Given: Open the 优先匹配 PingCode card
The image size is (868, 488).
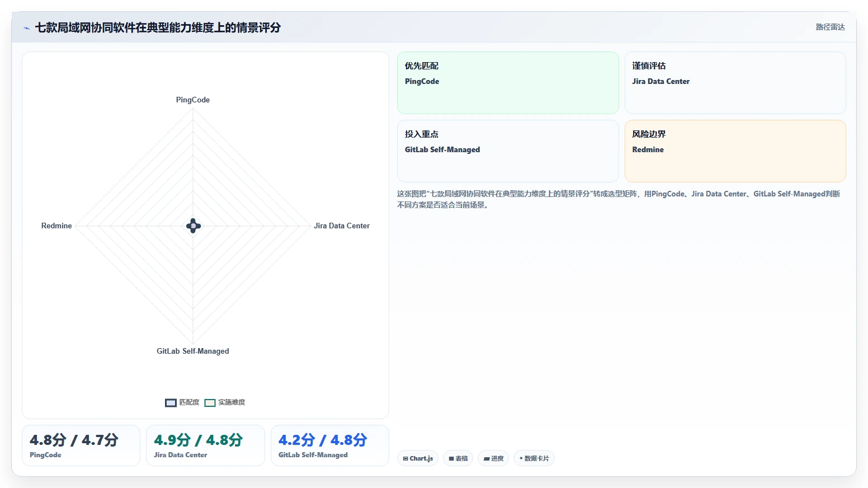Looking at the screenshot, I should 508,83.
